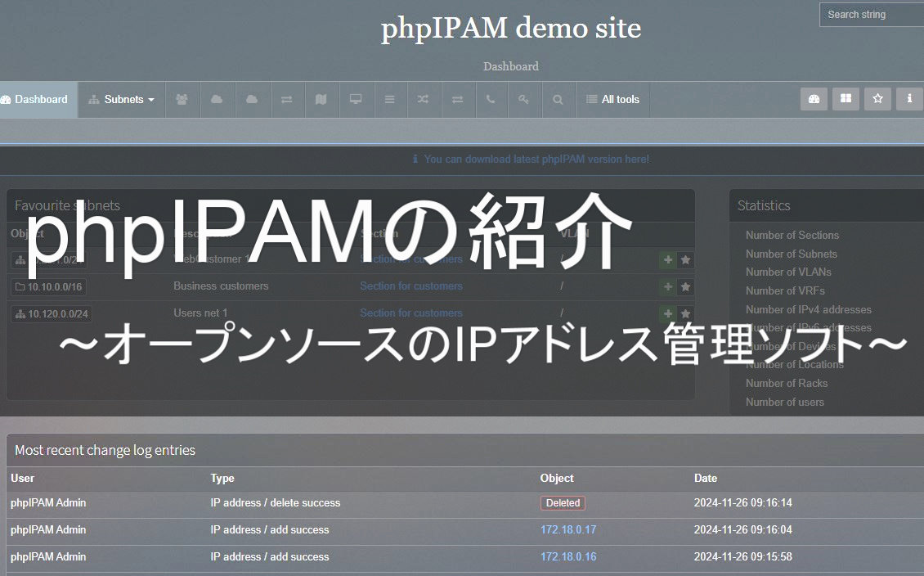Click 'Number of Locations' in Statistics

795,365
